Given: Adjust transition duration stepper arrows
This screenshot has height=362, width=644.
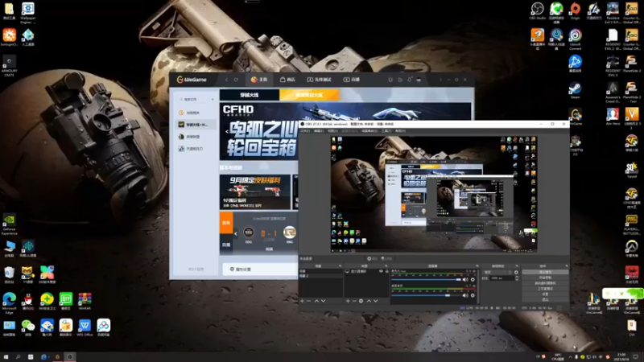Looking at the screenshot, I should click(x=517, y=278).
